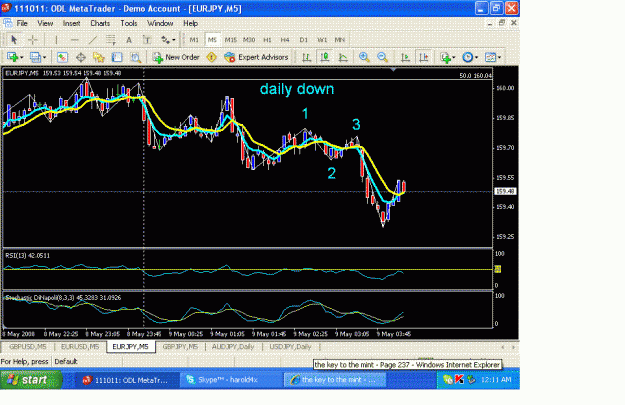Viewport: 625px width, 405px height.
Task: Switch to Skype taskbar window
Action: coord(231,380)
